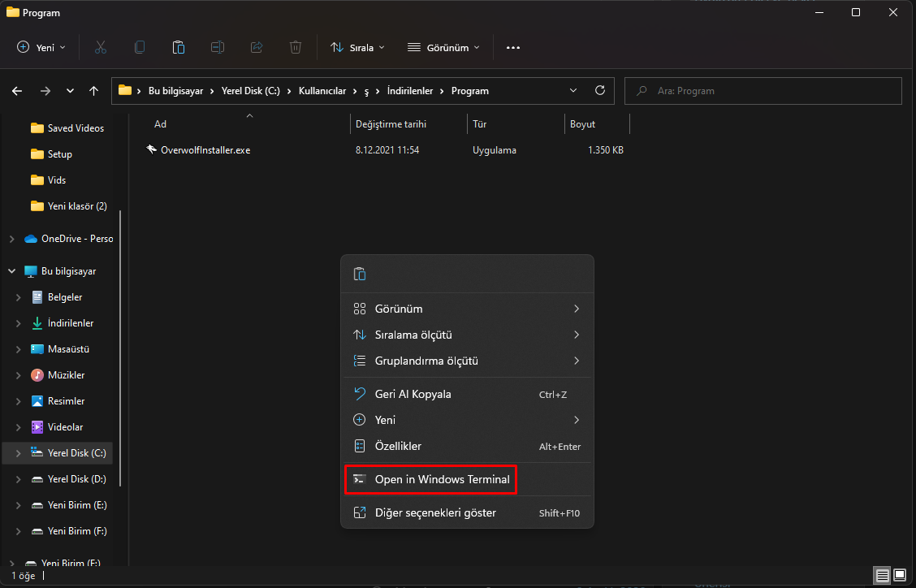Viewport: 916px width, 588px height.
Task: Open Görünüm submenu in context menu
Action: tap(468, 309)
